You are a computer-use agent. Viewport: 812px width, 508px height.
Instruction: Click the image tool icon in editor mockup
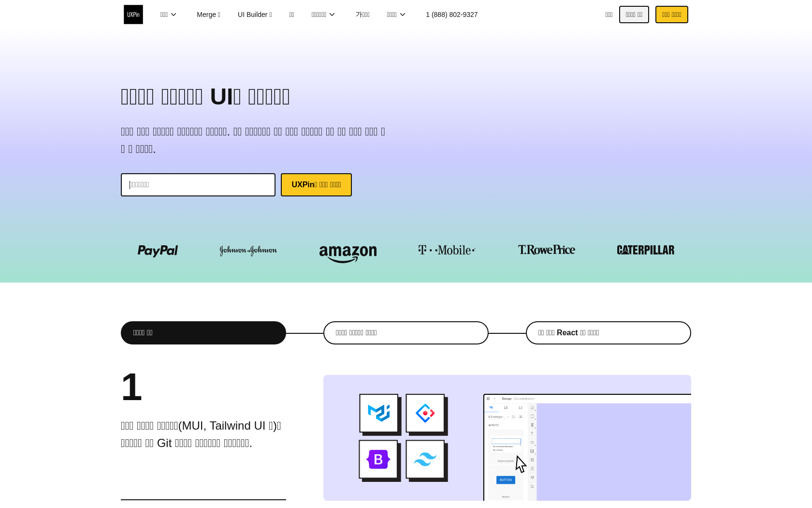click(x=532, y=451)
